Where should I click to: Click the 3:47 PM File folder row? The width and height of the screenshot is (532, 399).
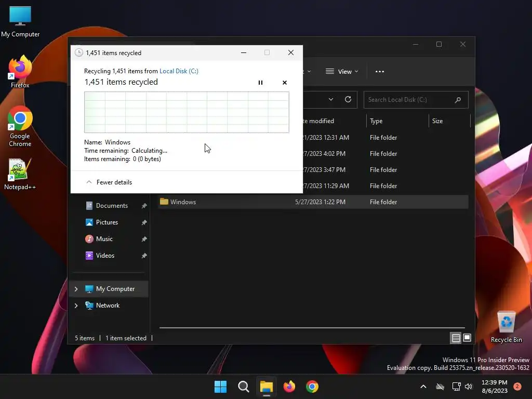tap(385, 170)
